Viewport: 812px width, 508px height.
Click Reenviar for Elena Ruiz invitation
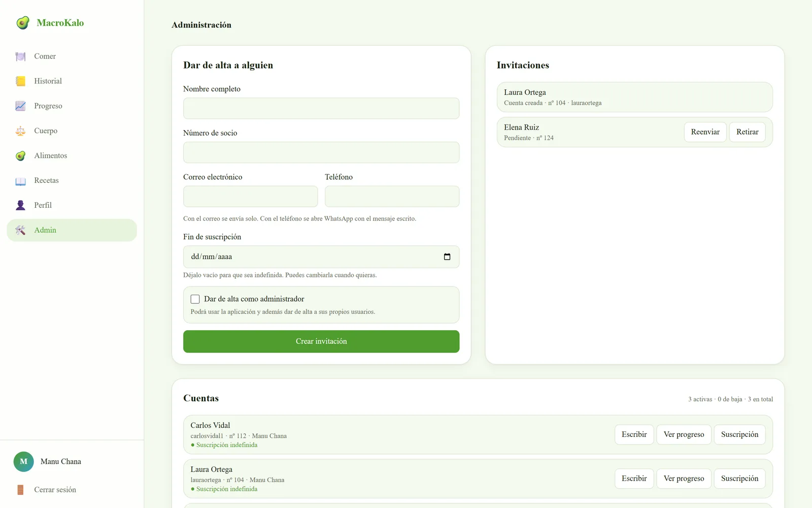(x=705, y=132)
